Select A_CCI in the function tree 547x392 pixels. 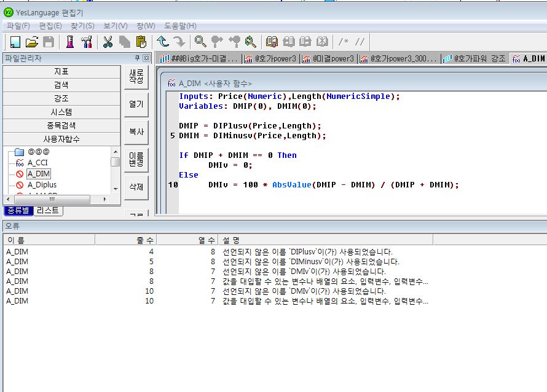pyautogui.click(x=37, y=163)
